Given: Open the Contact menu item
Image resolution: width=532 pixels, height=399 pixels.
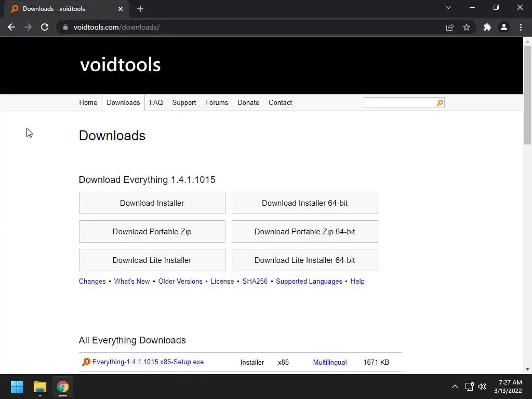Looking at the screenshot, I should 280,102.
